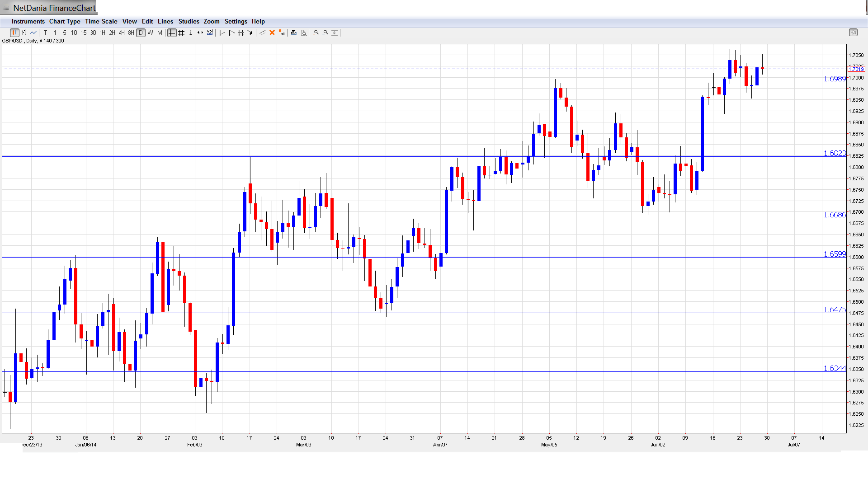Click the 1.6823 horizontal line label

[x=834, y=153]
